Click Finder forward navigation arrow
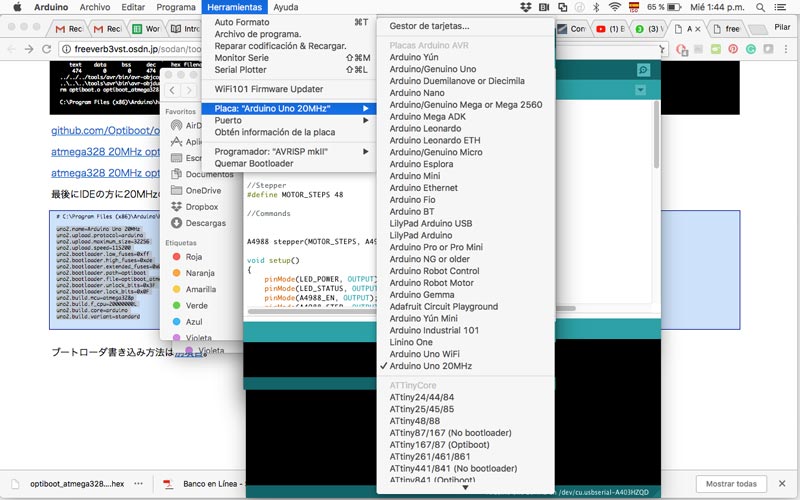Image resolution: width=800 pixels, height=500 pixels. click(189, 90)
